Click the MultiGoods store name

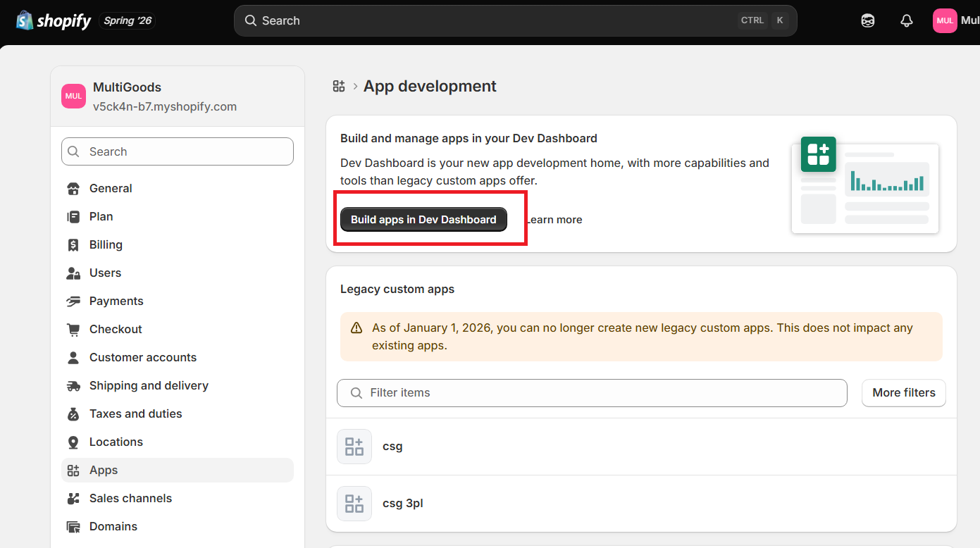point(127,87)
